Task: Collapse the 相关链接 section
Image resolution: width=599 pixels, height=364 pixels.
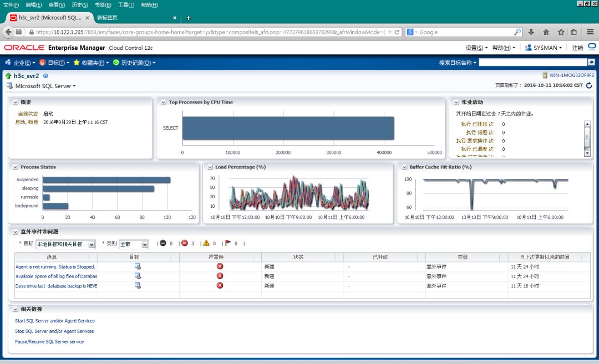Action: click(15, 309)
